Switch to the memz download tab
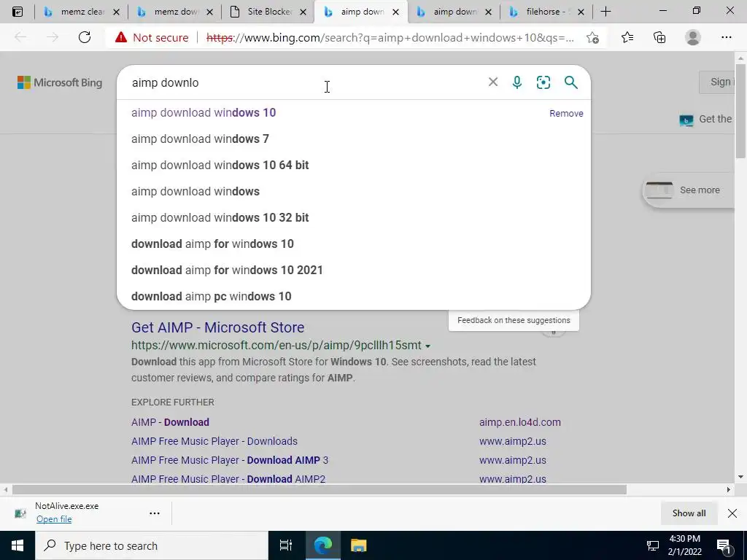This screenshot has height=560, width=747. point(174,12)
